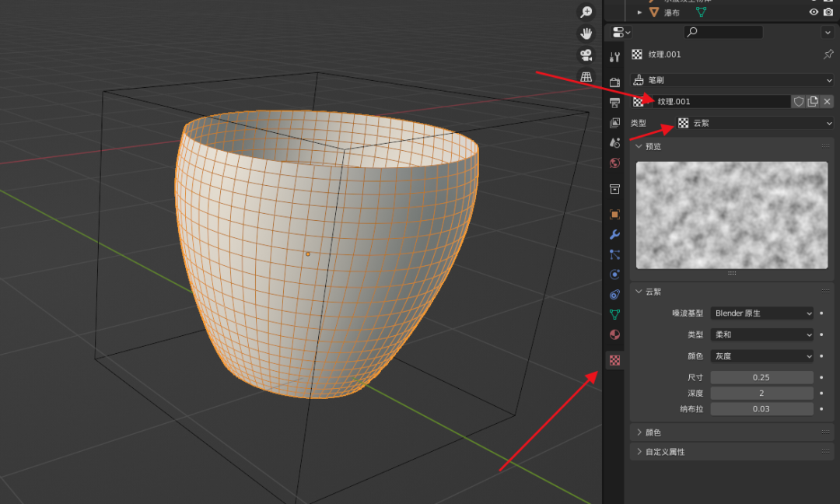Toggle render camera visibility for 瀑布
The height and width of the screenshot is (504, 840).
(828, 12)
